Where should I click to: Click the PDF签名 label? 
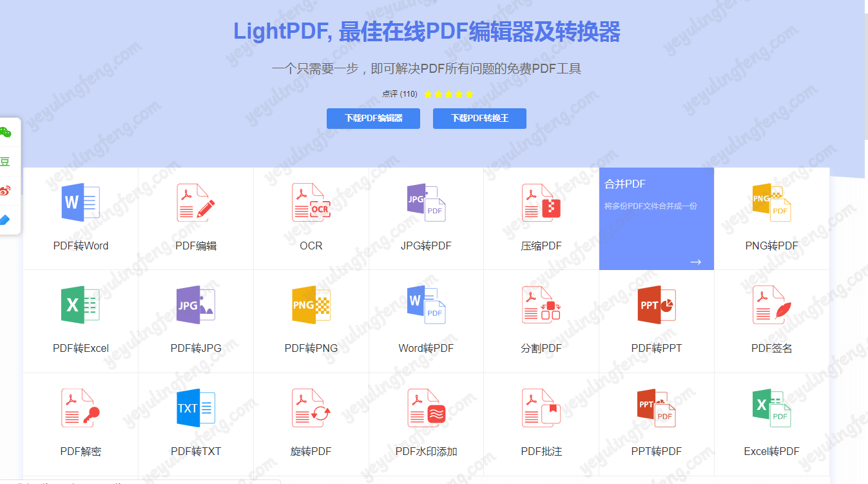click(x=772, y=348)
